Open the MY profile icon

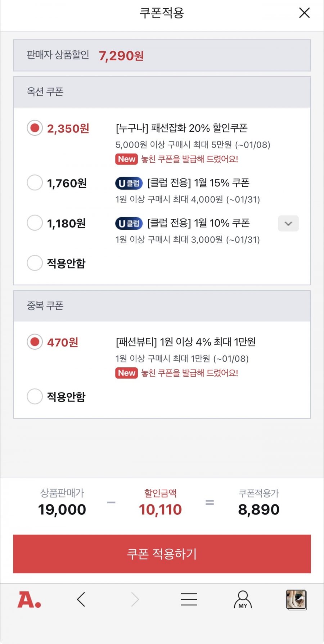pyautogui.click(x=243, y=599)
